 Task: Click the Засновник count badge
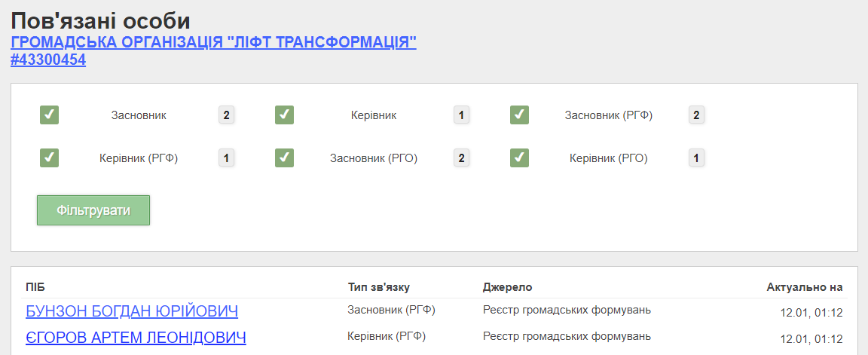[226, 115]
